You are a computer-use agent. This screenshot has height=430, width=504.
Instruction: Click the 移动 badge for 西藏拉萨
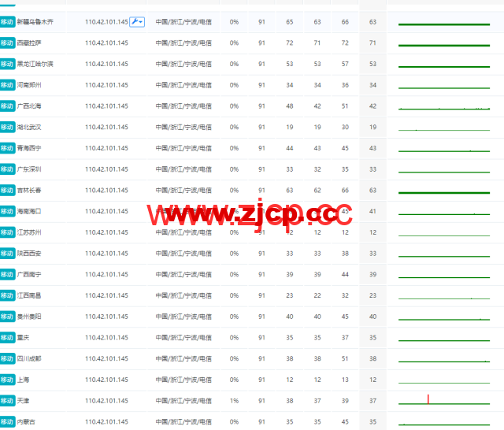click(7, 43)
